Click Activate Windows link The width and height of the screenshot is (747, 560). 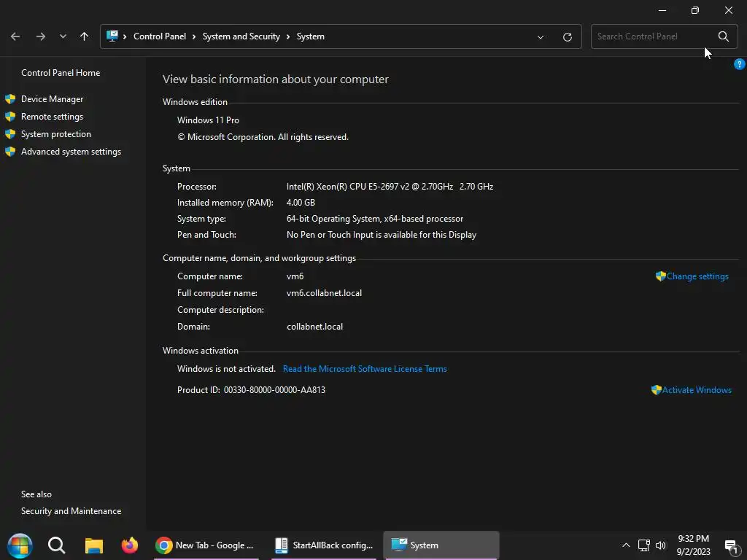[x=697, y=390]
